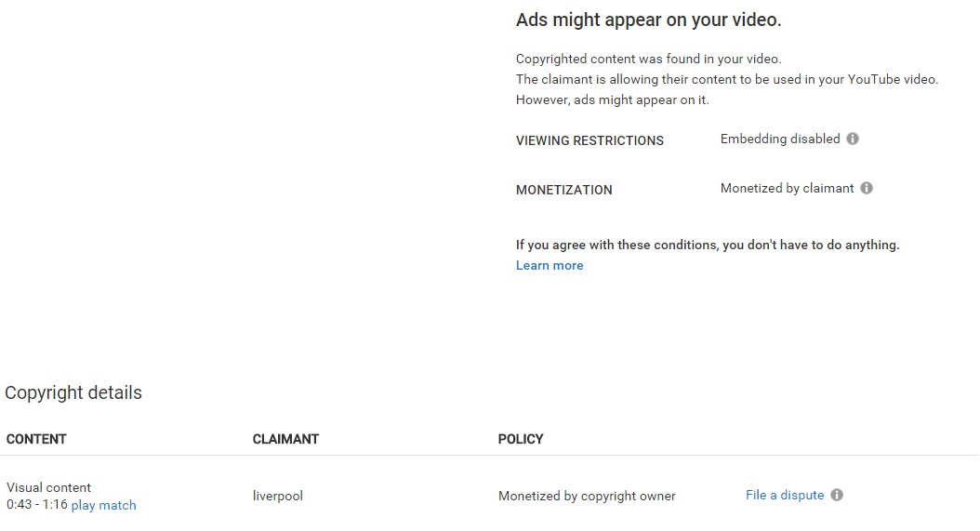Click the Embedding disabled text
980x531 pixels.
click(x=780, y=139)
